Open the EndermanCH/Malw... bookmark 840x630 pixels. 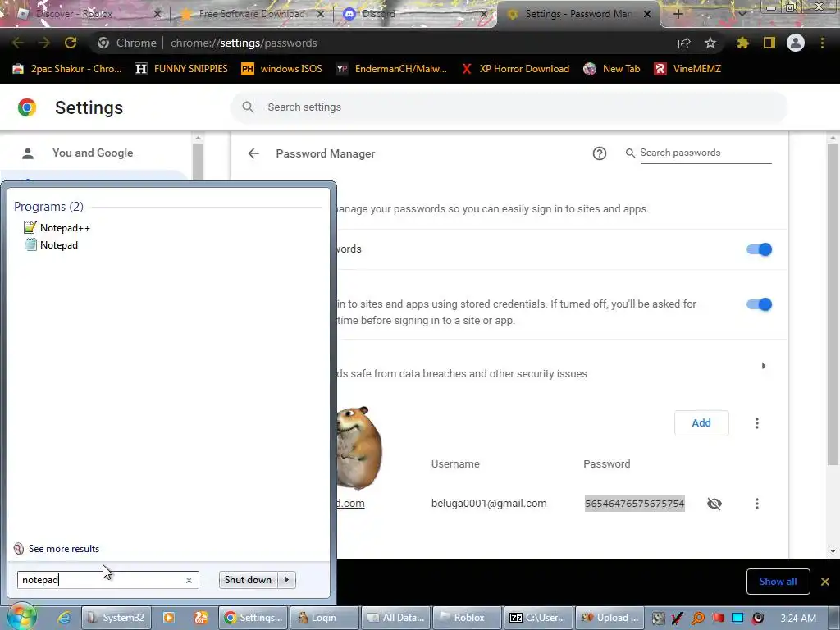(391, 69)
